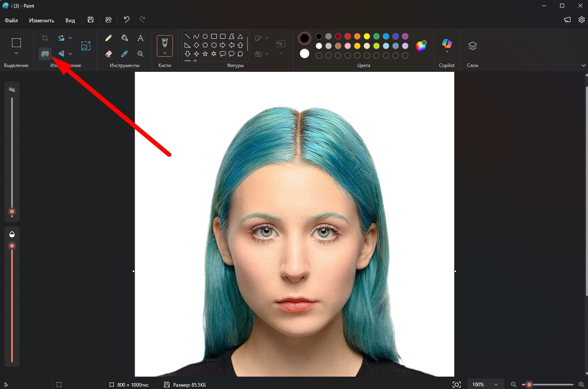Expand the Selection tool options chevron

pos(16,53)
